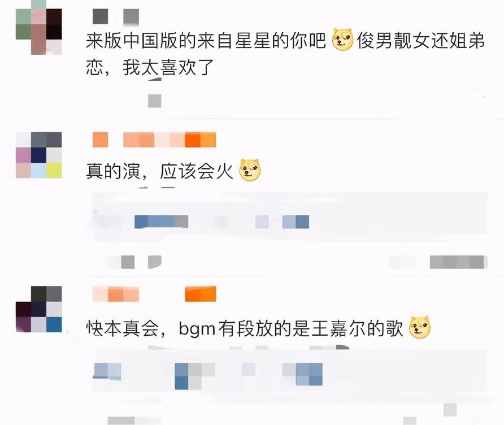This screenshot has width=504, height=425.
Task: Click bright orange badge beside second username
Action: click(201, 140)
